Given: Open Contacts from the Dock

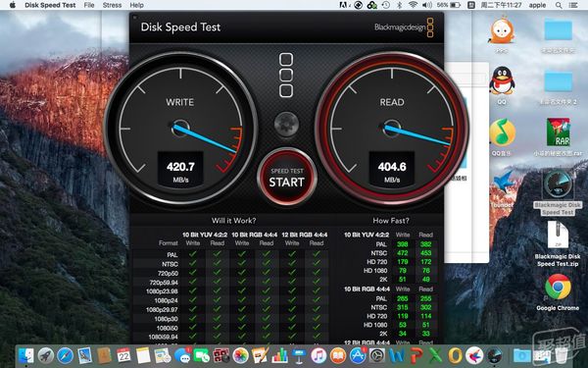Looking at the screenshot, I should tap(104, 355).
